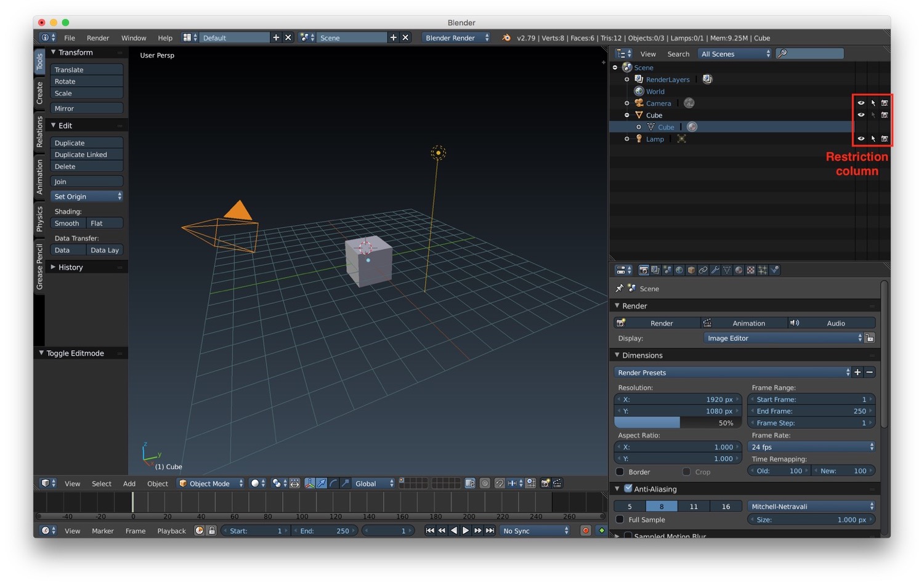The image size is (924, 583).
Task: Select the Translate manipulator arrow icon
Action: pos(322,483)
